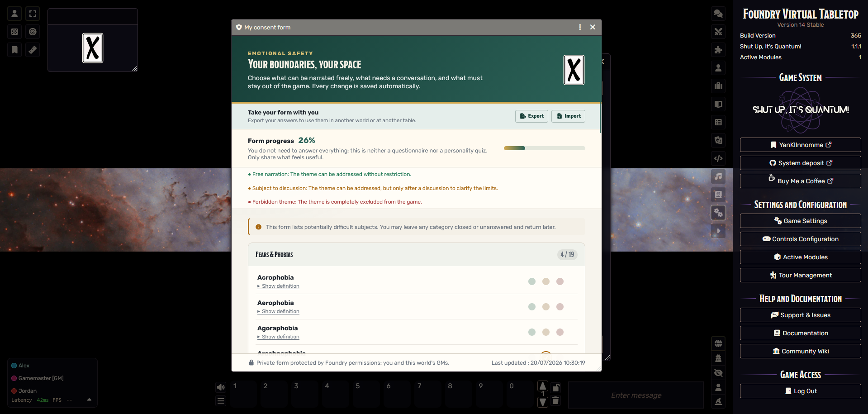Open the Rollable Tables sidebar icon
Screen dimensions: 868x414
tap(718, 122)
